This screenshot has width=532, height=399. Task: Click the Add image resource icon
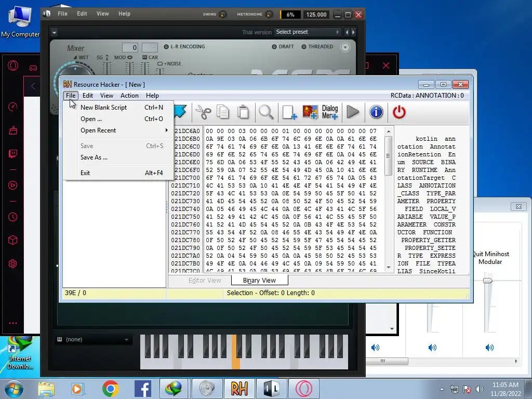(x=310, y=112)
